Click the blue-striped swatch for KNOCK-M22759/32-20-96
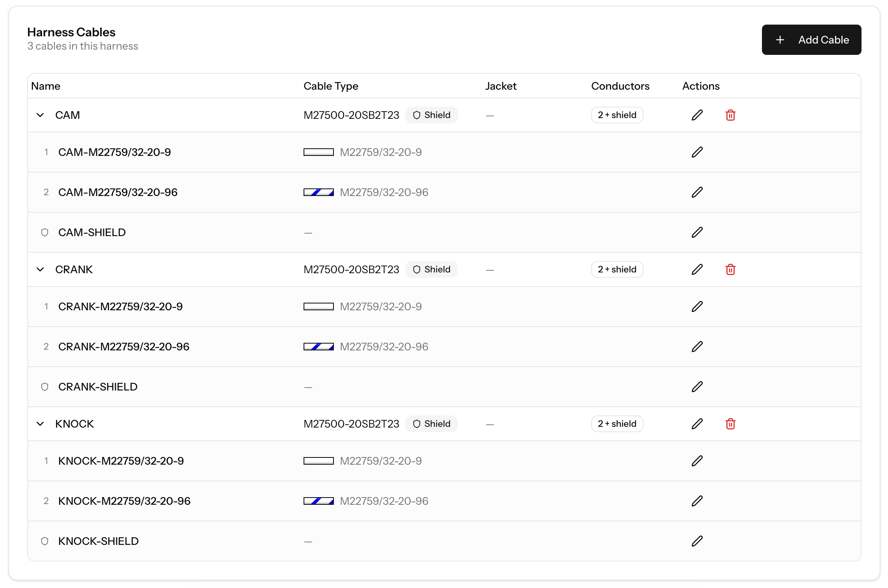This screenshot has width=888, height=588. pyautogui.click(x=319, y=501)
